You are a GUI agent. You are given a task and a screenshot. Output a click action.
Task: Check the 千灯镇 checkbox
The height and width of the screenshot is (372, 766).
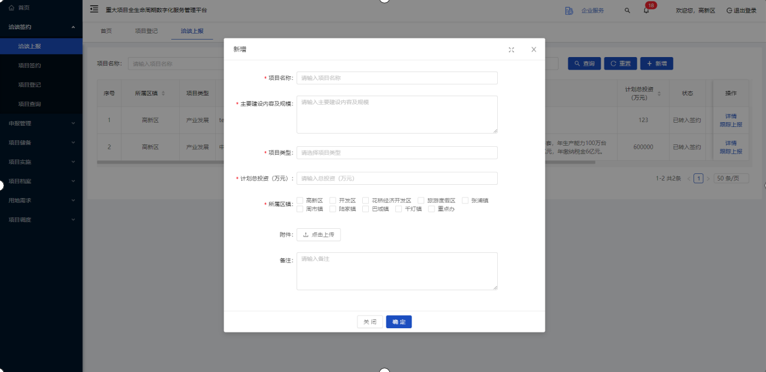(399, 209)
